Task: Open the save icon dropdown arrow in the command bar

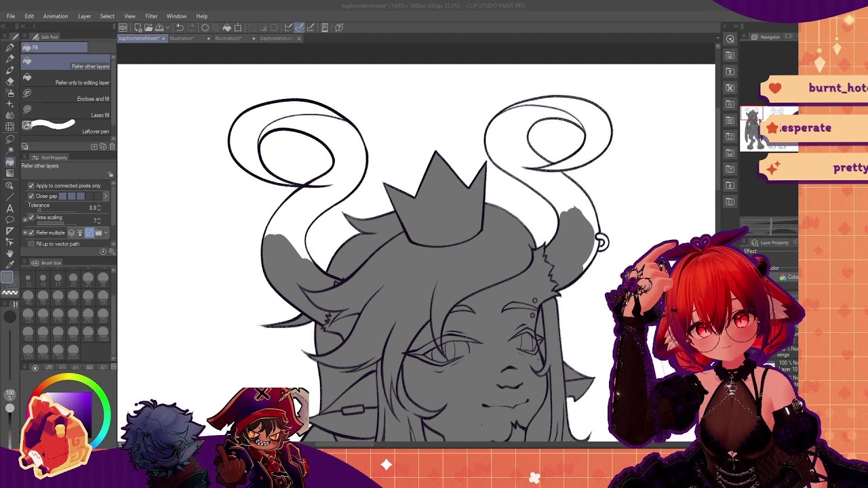Action: (x=167, y=28)
